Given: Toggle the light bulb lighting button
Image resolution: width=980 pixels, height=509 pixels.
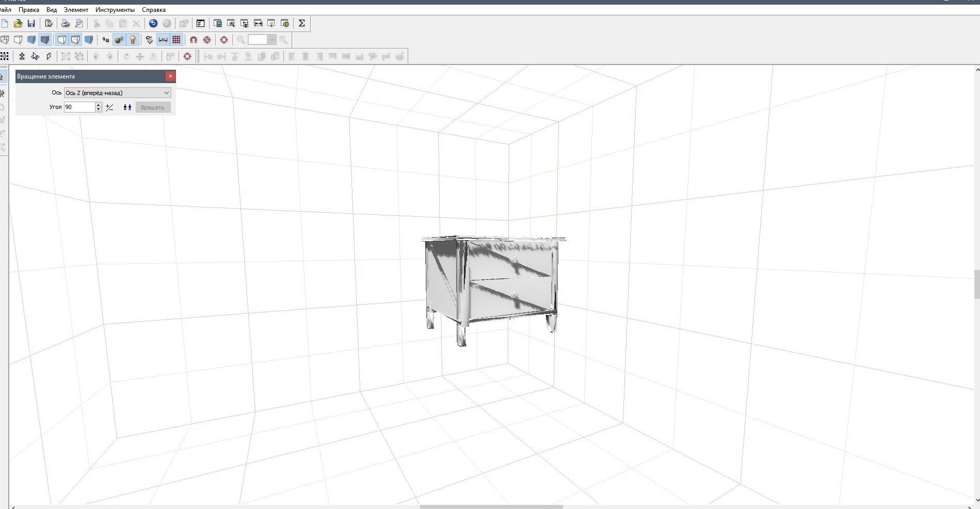Looking at the screenshot, I should coord(133,40).
